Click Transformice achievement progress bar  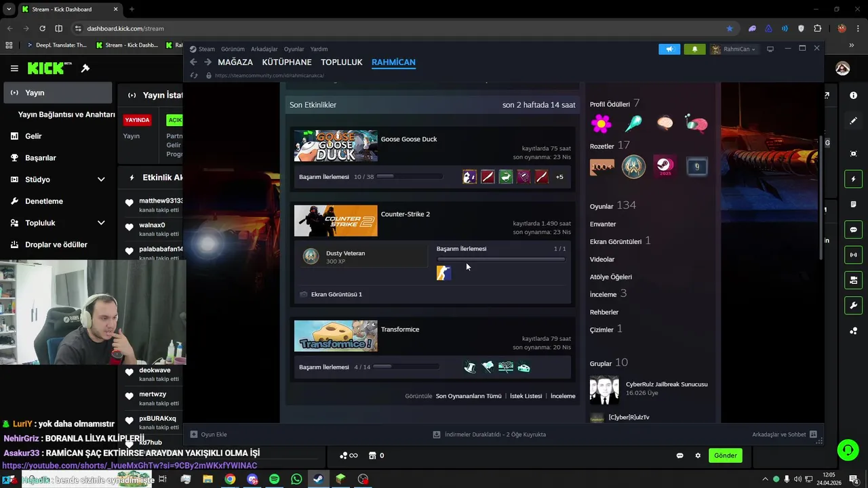click(406, 367)
